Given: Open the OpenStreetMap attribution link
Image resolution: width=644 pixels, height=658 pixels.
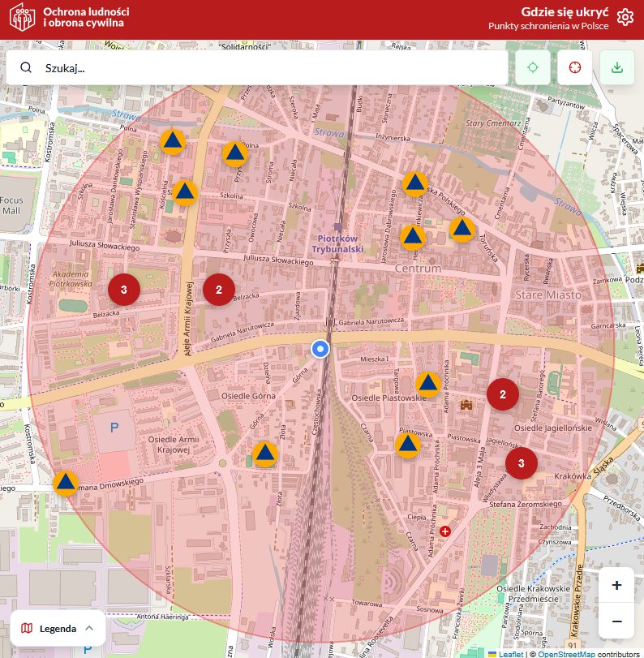Looking at the screenshot, I should coord(566,653).
